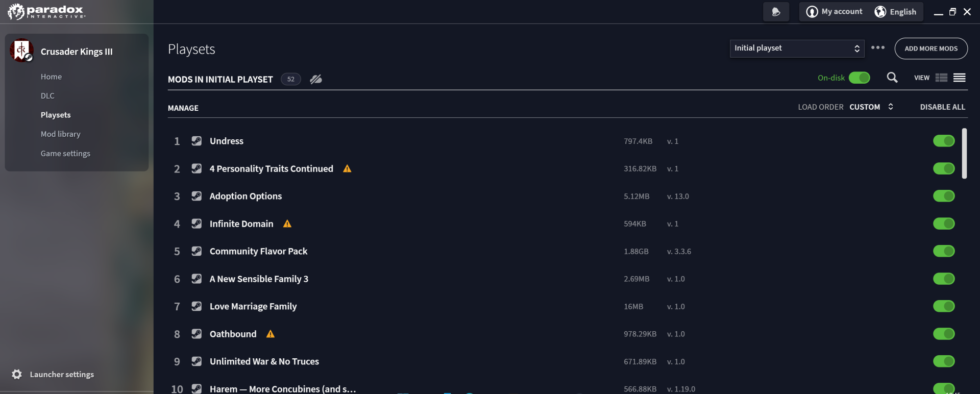Disable Unlimited War & No Truces toggle

point(944,361)
